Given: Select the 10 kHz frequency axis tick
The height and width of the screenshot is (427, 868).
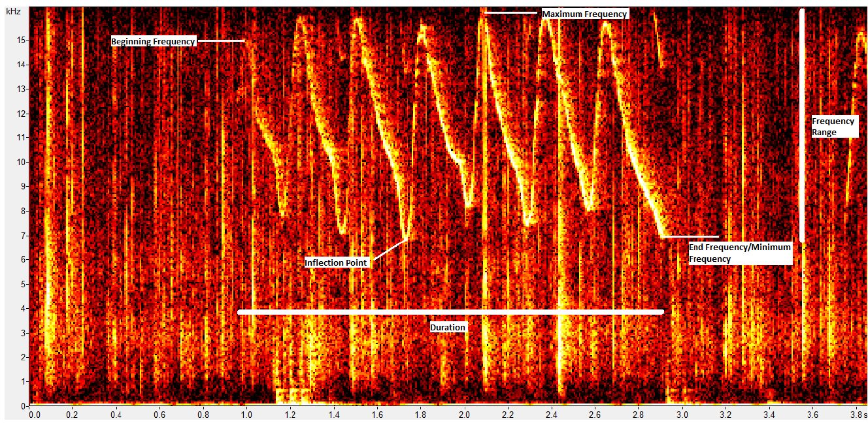Looking at the screenshot, I should (20, 162).
